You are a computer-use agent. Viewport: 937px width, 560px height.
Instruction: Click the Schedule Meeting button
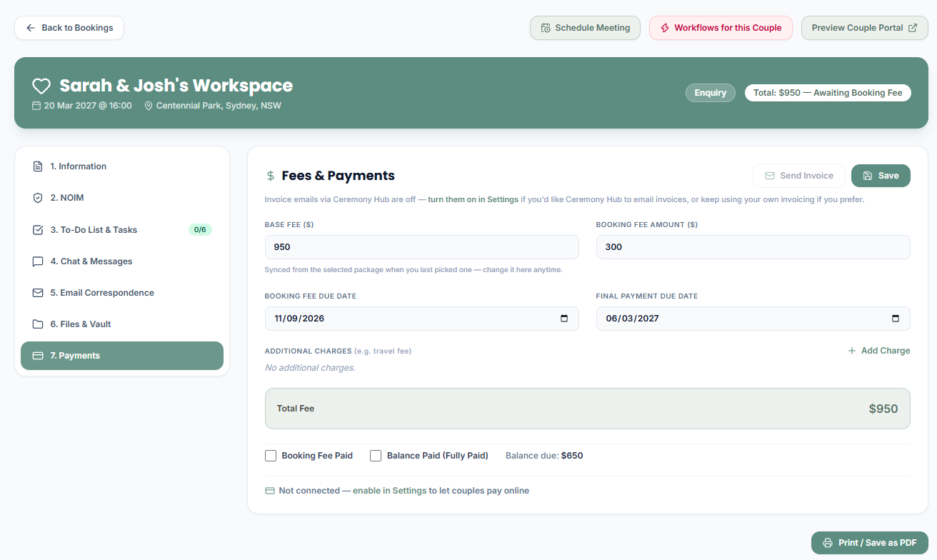click(585, 28)
